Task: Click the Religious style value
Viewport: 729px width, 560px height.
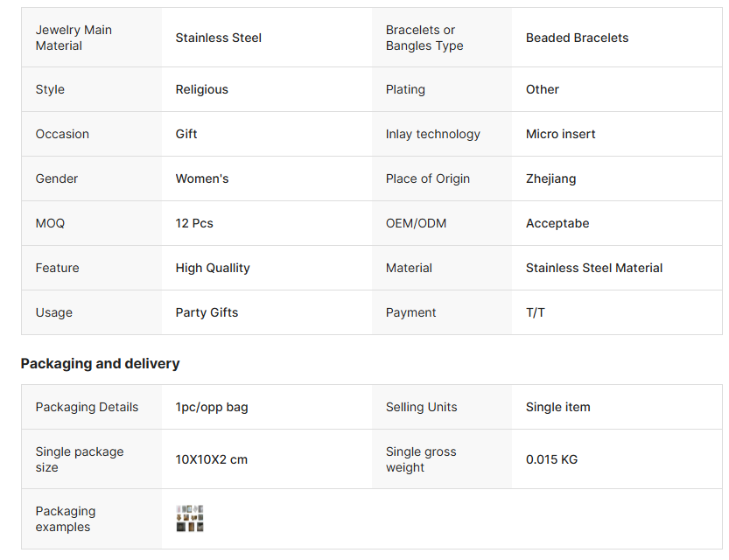Action: 201,89
